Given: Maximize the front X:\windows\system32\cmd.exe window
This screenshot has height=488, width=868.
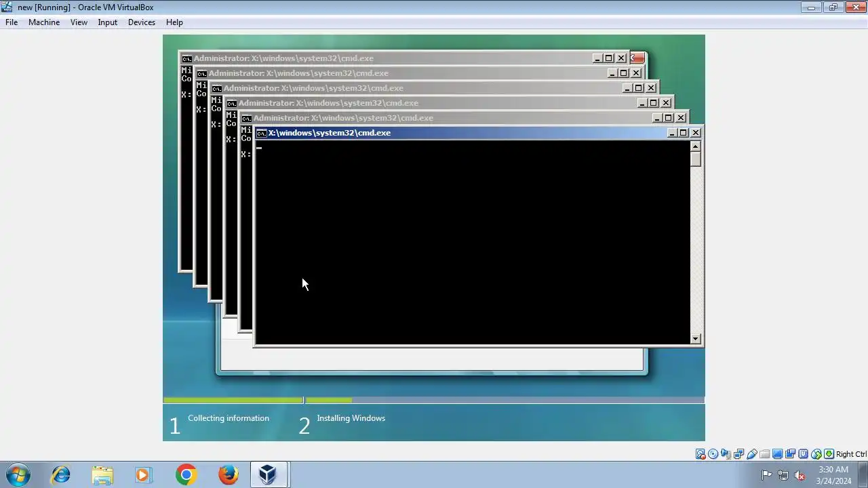Looking at the screenshot, I should coord(683,133).
